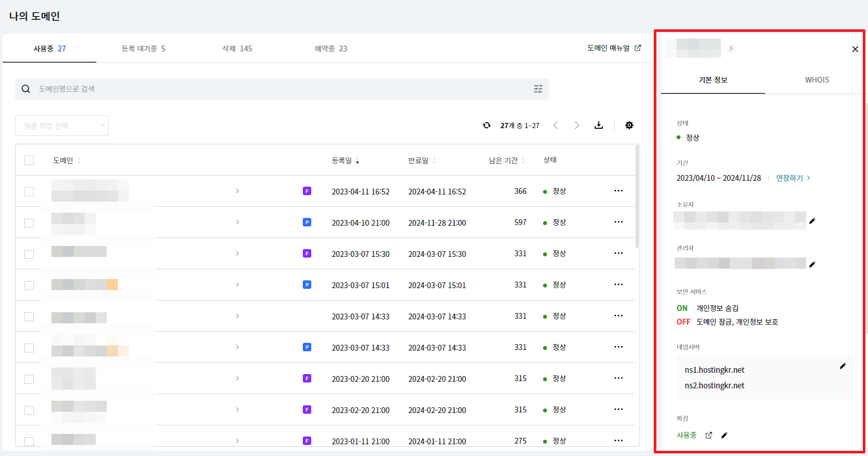Check the row registered 2023-04-10 21:00
The width and height of the screenshot is (868, 456).
pos(29,222)
